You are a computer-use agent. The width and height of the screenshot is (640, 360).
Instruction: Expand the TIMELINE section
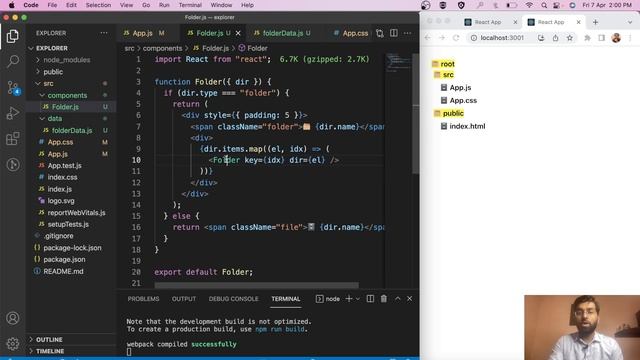71,351
